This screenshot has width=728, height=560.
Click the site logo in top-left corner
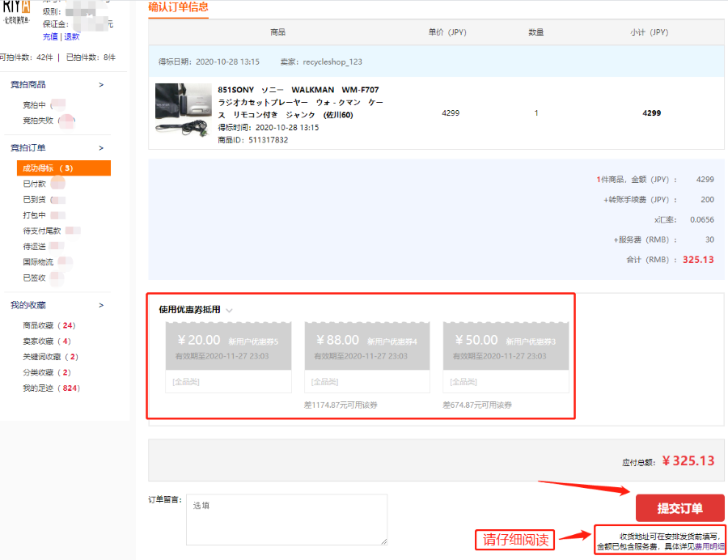click(x=15, y=10)
